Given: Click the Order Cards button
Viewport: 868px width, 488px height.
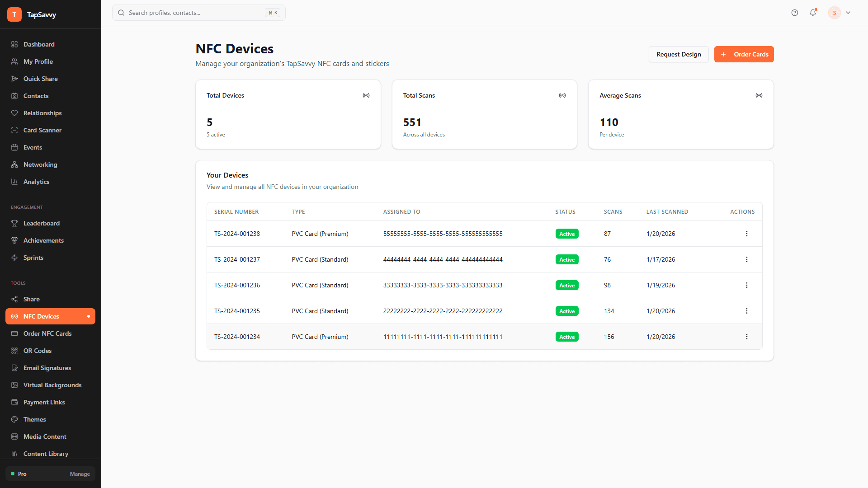Looking at the screenshot, I should (x=744, y=54).
